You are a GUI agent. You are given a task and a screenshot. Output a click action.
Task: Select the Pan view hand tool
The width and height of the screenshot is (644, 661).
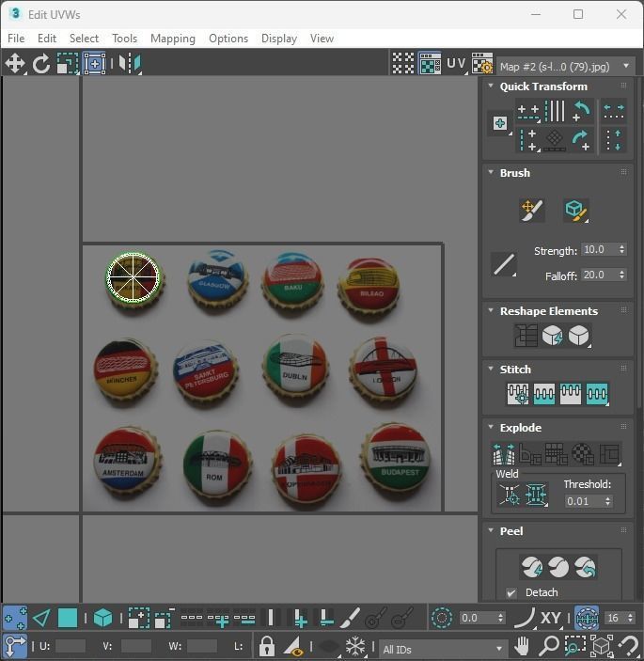(x=522, y=645)
